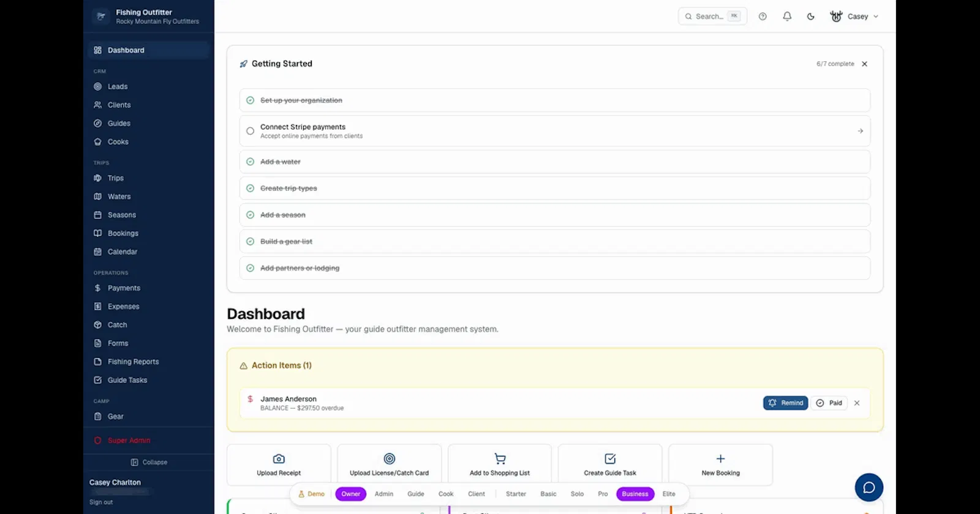Click Upload License/Catch Card card
The height and width of the screenshot is (514, 980).
point(389,465)
